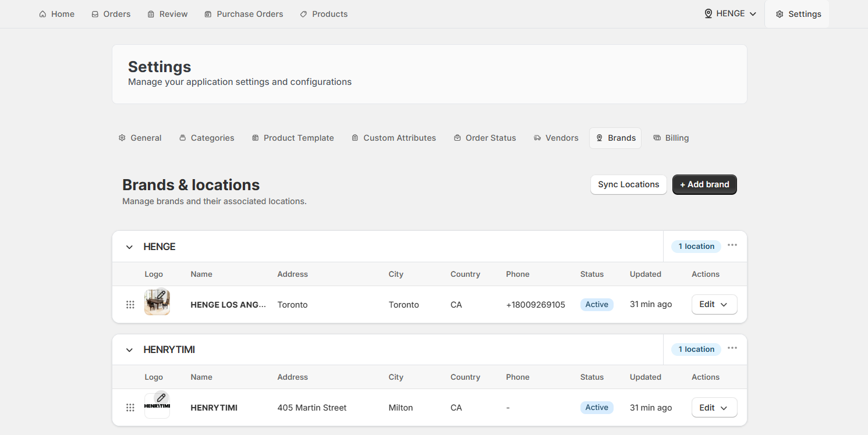Switch to the Categories tab
This screenshot has height=435, width=868.
[206, 138]
